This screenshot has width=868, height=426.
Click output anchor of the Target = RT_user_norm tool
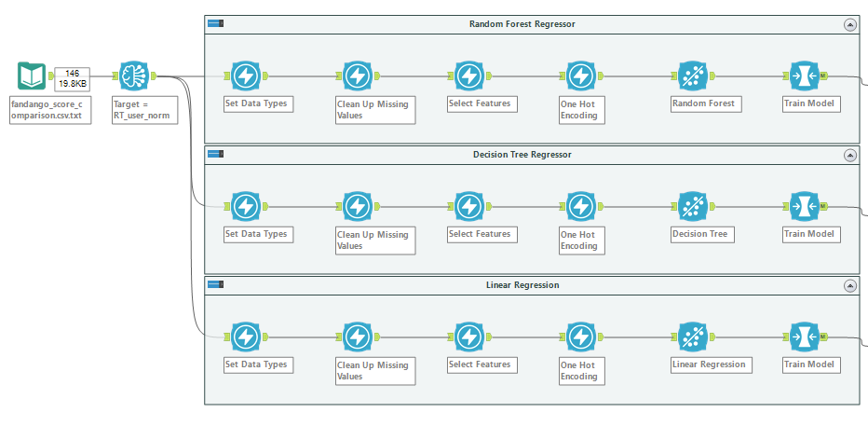click(x=154, y=76)
